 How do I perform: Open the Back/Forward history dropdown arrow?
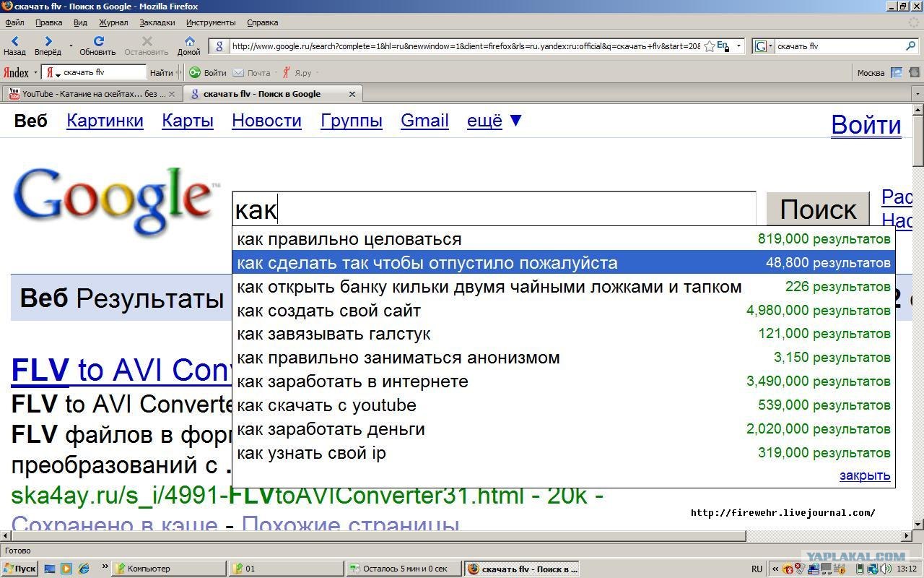(x=71, y=46)
